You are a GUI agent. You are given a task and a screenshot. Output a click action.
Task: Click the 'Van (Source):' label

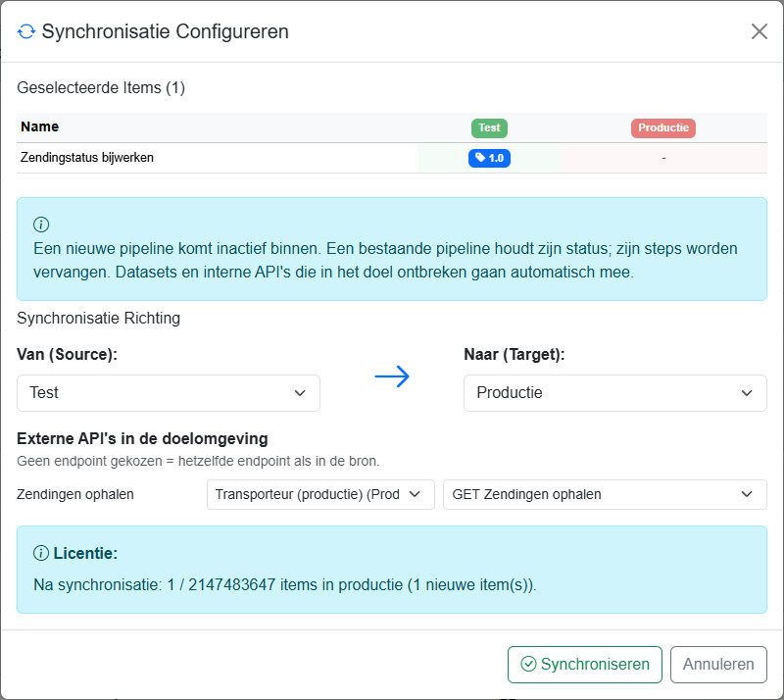(67, 354)
